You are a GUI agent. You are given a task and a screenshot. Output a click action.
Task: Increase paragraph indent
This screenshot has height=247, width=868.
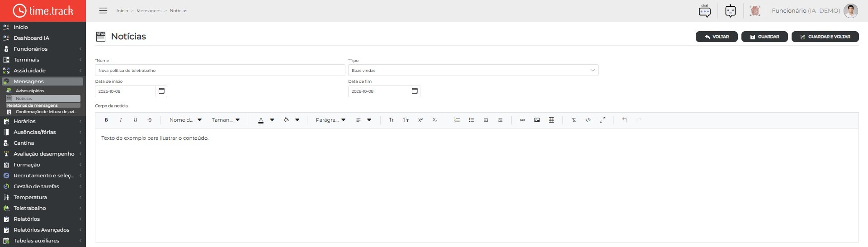point(500,120)
